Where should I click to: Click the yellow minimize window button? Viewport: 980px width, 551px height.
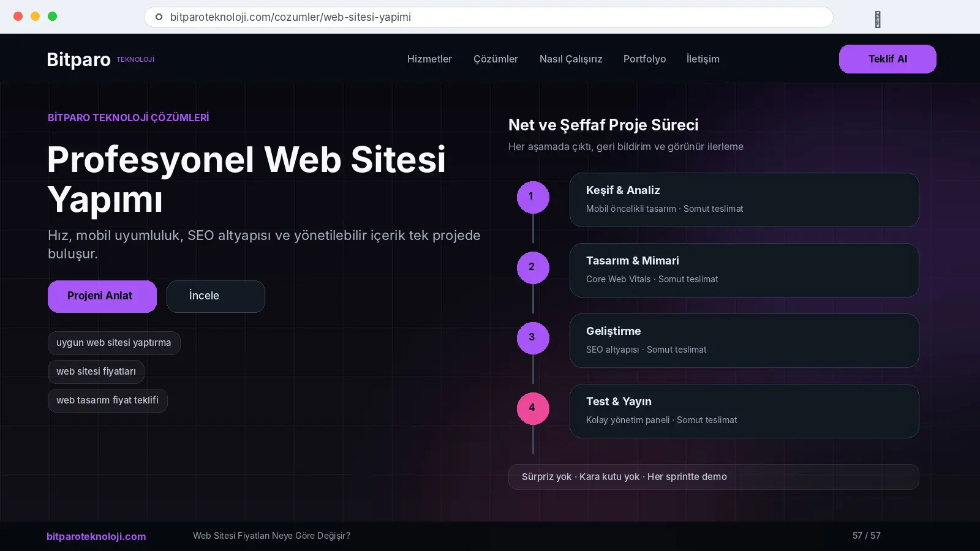pyautogui.click(x=36, y=17)
